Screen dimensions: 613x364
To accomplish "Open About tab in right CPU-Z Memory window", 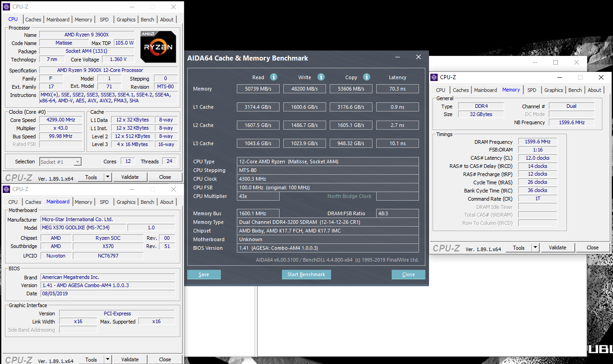I will pos(594,90).
